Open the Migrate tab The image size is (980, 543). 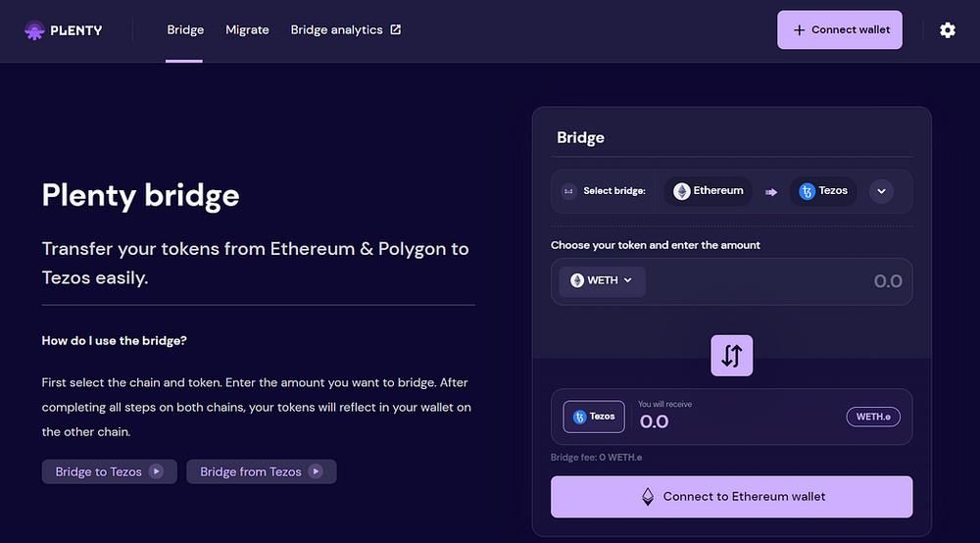(x=247, y=30)
